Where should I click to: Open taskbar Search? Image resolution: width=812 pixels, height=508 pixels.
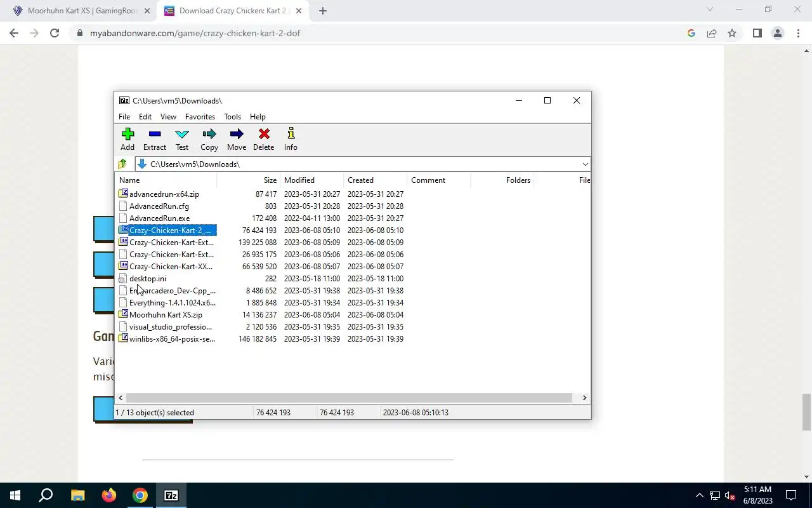[x=46, y=495]
